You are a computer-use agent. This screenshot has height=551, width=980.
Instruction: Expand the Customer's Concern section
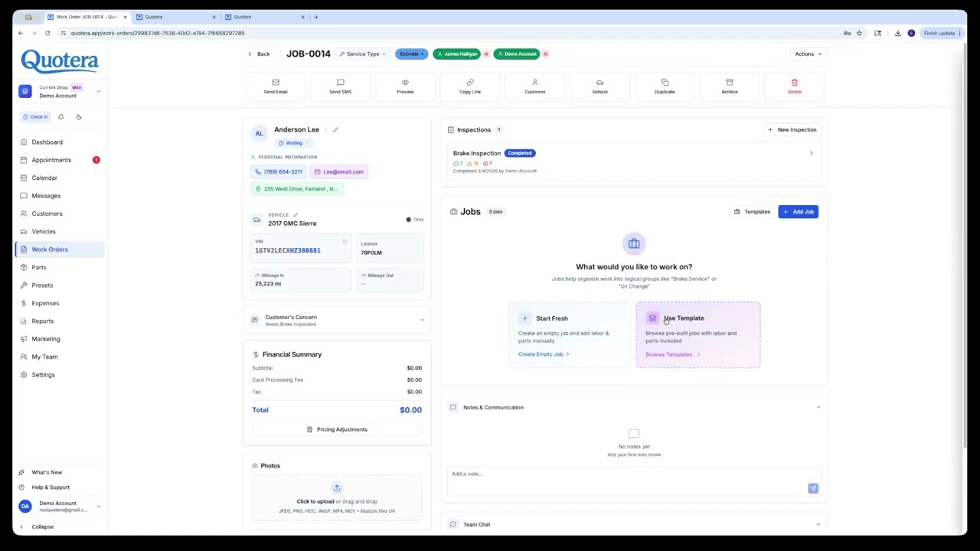click(337, 320)
